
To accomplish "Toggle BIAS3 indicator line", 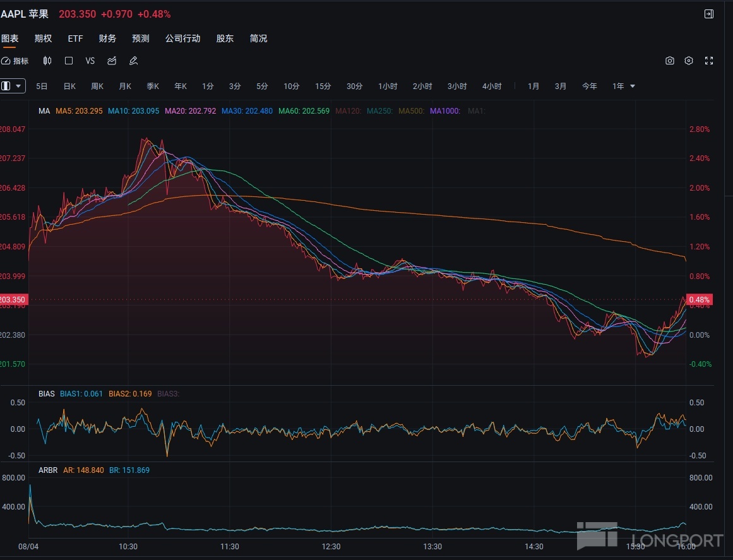I will click(x=168, y=394).
